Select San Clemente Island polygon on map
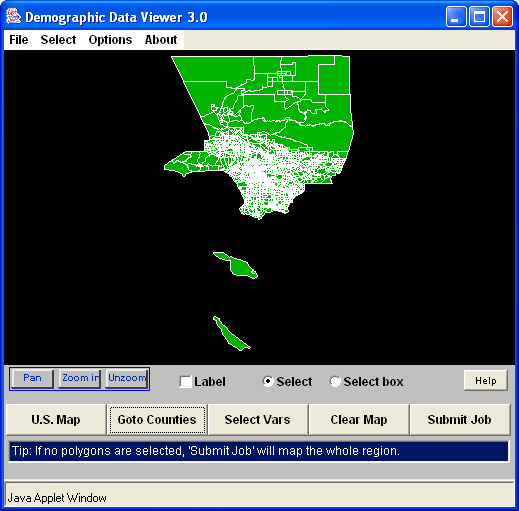519x511 pixels. point(231,334)
